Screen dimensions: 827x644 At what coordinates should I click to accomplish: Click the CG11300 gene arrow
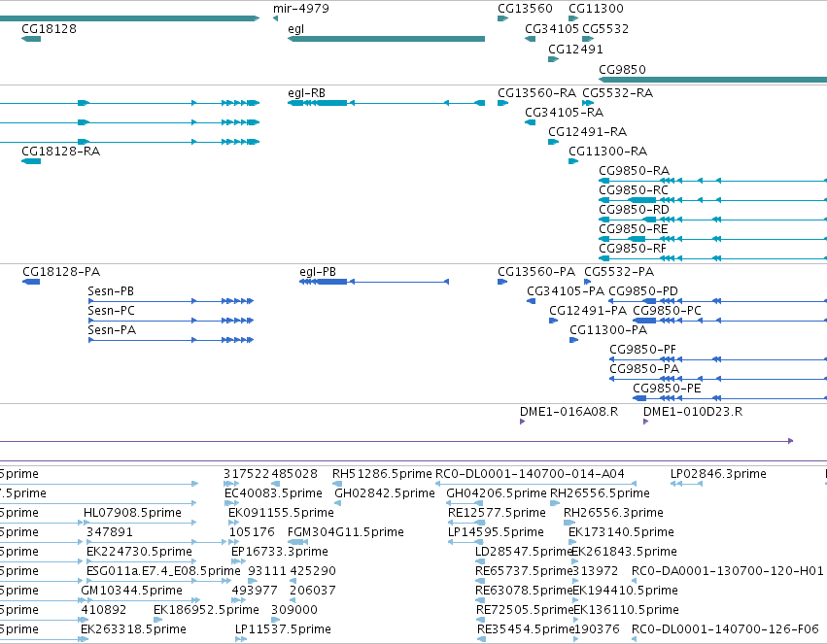pos(573,18)
